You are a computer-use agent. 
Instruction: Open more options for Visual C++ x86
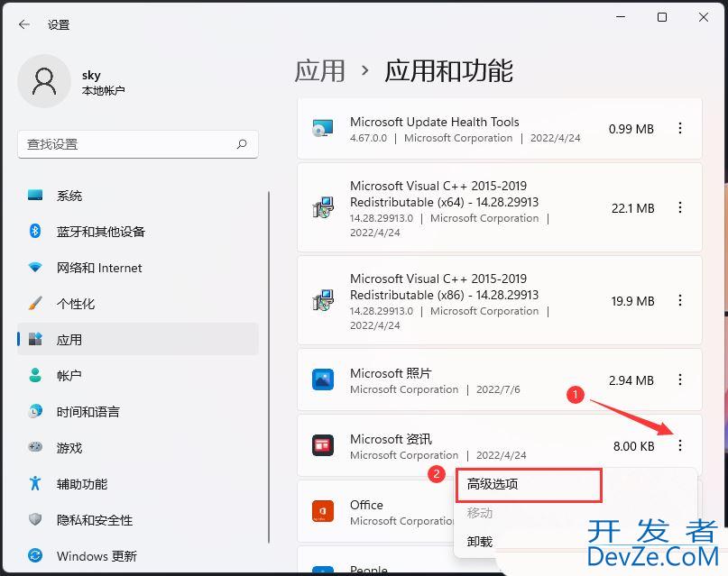679,300
